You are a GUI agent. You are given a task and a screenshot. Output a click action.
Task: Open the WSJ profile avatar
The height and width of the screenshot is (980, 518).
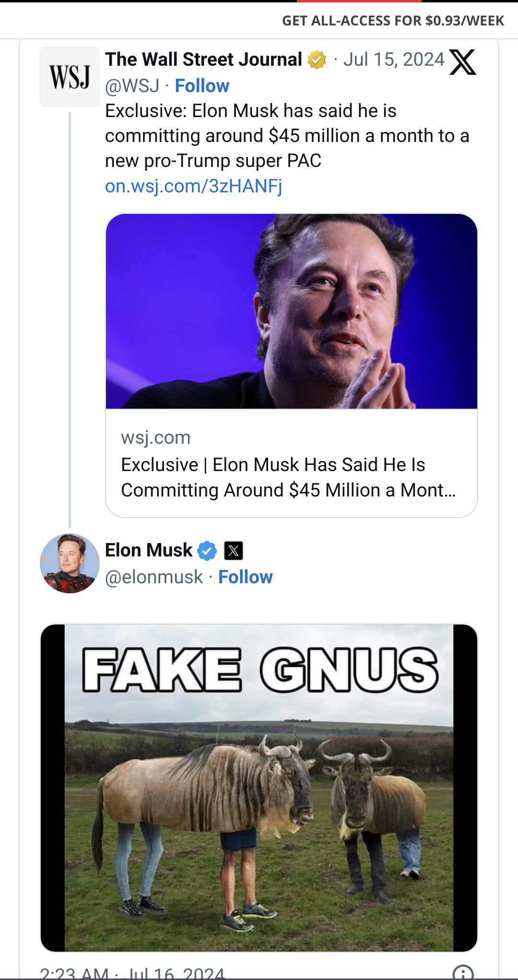click(x=70, y=77)
